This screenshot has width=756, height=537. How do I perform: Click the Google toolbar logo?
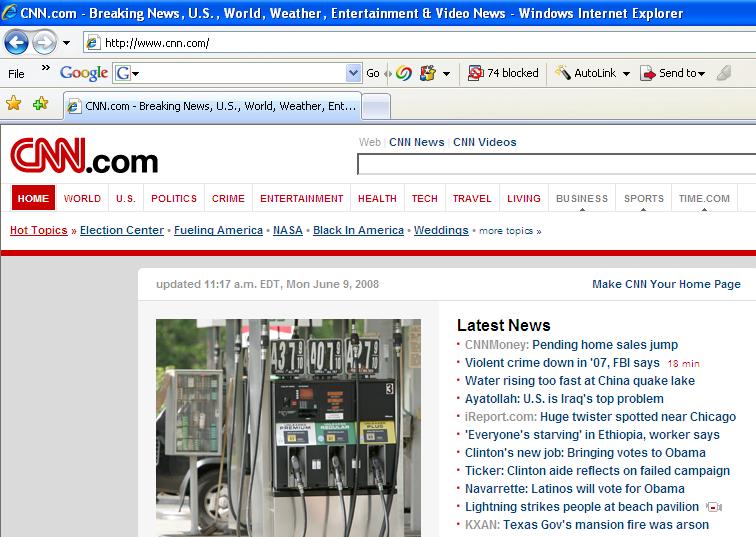(x=84, y=73)
